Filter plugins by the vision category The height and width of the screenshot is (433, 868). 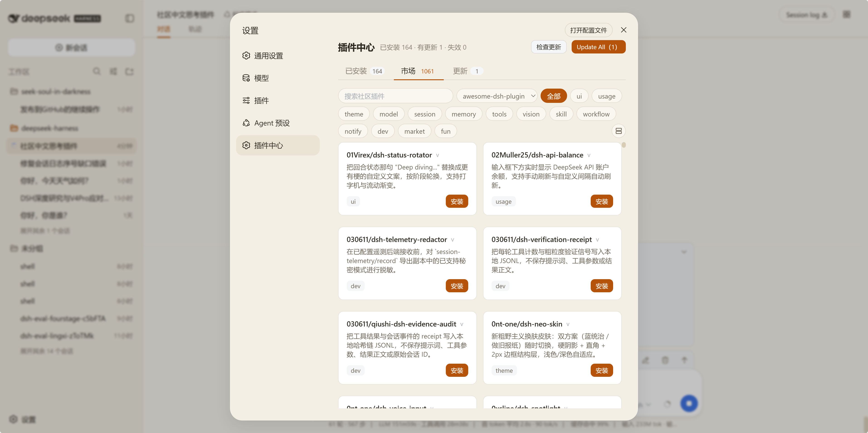[x=531, y=114]
